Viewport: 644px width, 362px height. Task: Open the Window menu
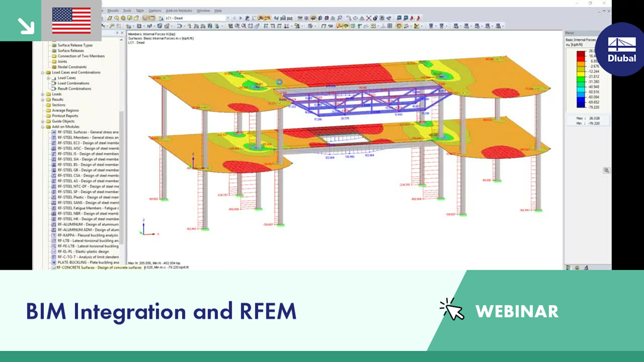click(203, 11)
